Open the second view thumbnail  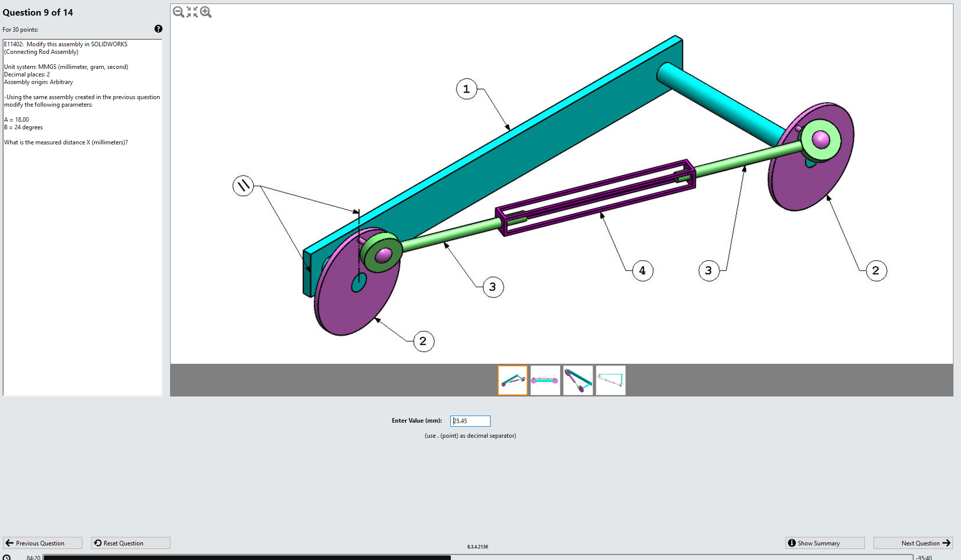[x=545, y=380]
